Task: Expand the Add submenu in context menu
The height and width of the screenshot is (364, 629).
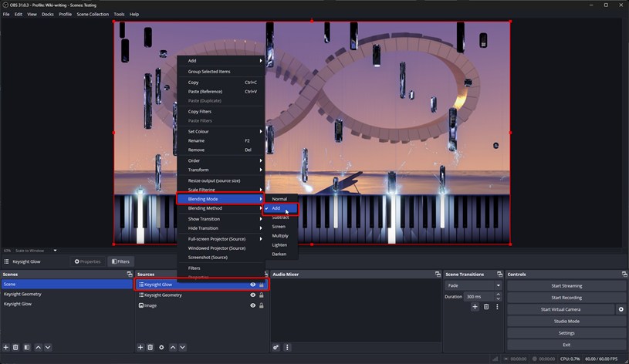Action: (221, 60)
